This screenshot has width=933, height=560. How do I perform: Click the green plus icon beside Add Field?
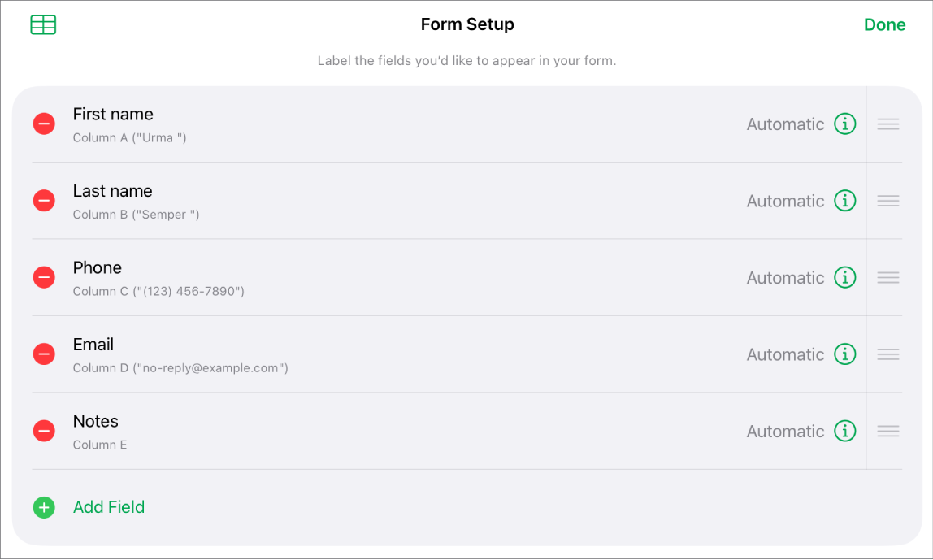click(x=43, y=506)
